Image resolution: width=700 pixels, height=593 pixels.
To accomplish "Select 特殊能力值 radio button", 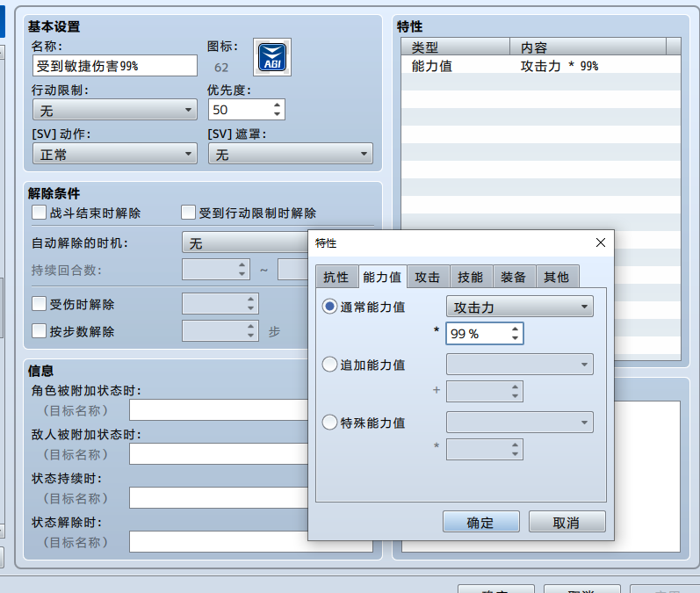I will (329, 422).
